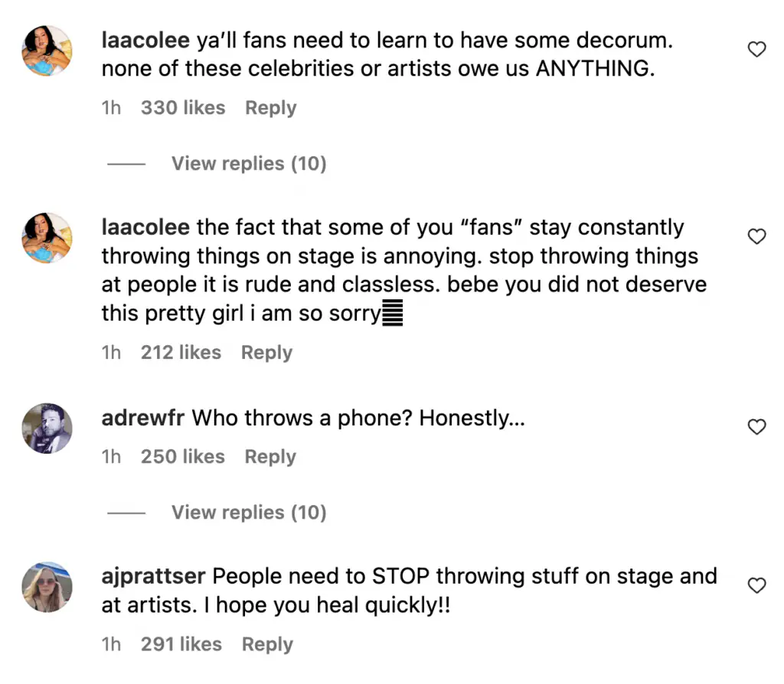
Task: Reply to the 'rude and classless' comment
Action: click(266, 353)
